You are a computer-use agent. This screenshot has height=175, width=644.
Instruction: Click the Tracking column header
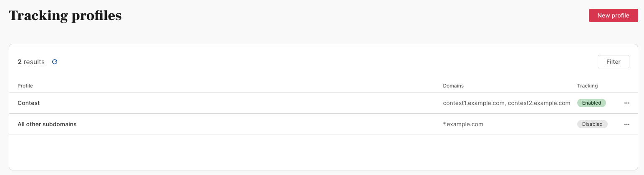[587, 86]
